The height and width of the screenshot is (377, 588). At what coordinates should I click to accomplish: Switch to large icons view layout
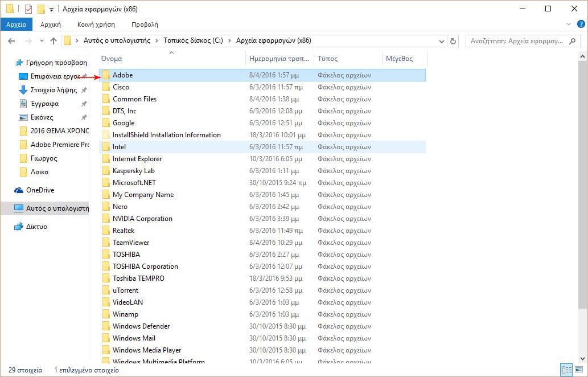579,370
